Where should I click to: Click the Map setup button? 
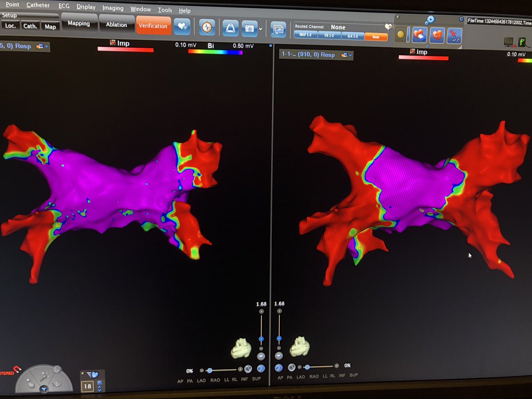point(50,27)
